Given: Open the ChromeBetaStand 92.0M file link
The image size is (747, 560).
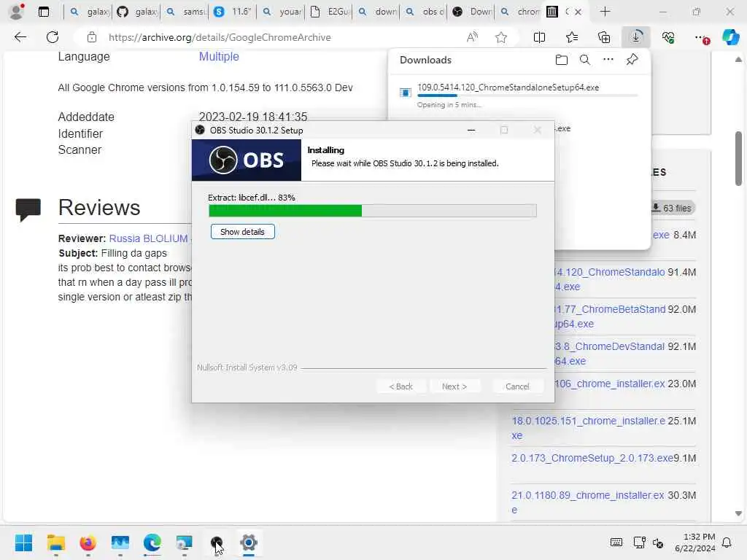Looking at the screenshot, I should pos(611,316).
